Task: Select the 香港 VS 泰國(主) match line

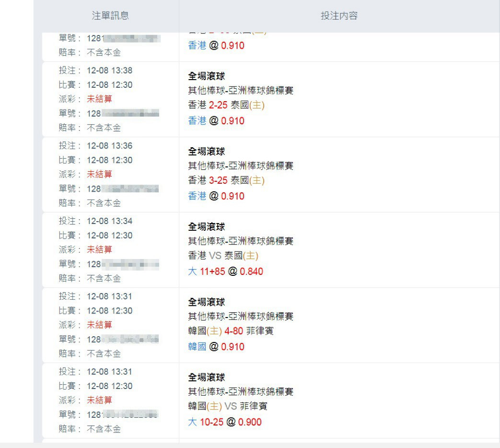Action: 223,256
